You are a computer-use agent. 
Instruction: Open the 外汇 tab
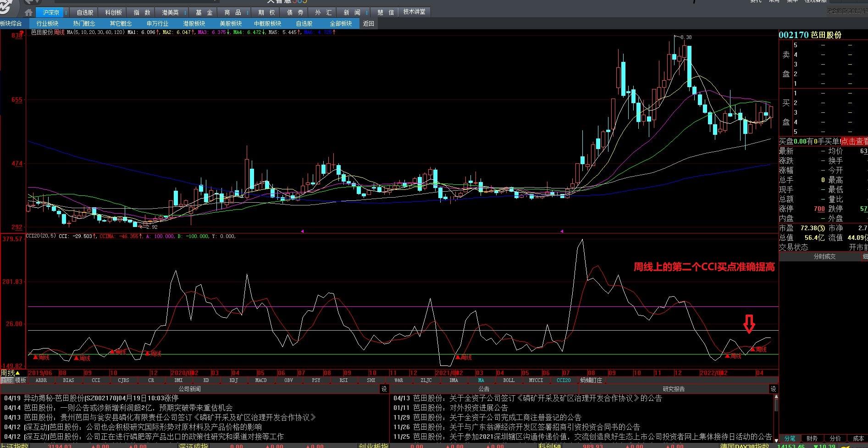323,13
